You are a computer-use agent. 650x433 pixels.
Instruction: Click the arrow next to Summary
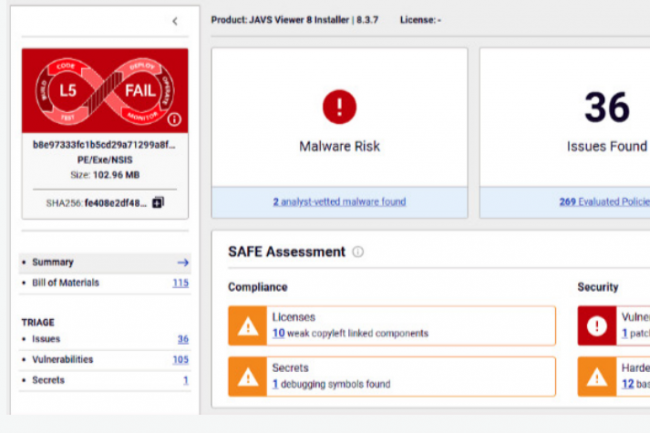[x=182, y=262]
